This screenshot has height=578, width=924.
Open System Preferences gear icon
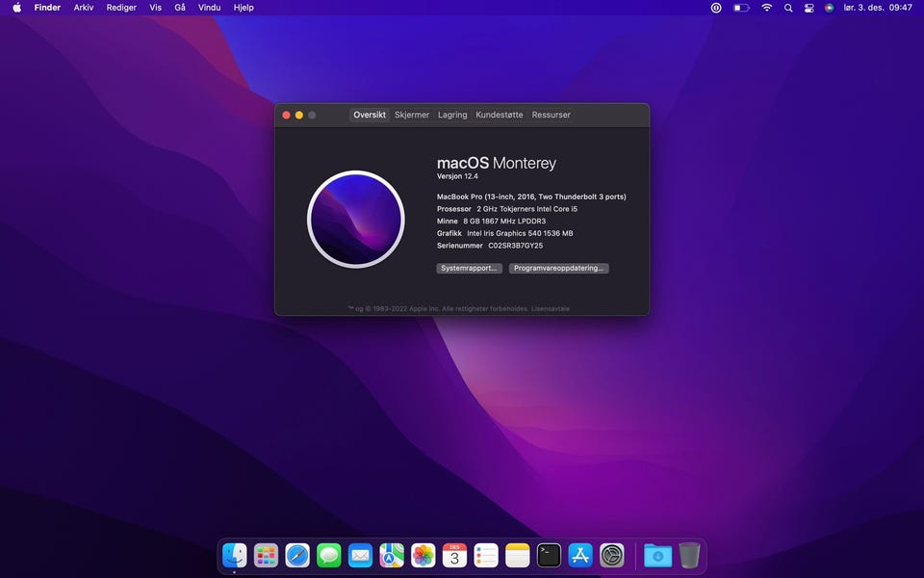click(612, 555)
